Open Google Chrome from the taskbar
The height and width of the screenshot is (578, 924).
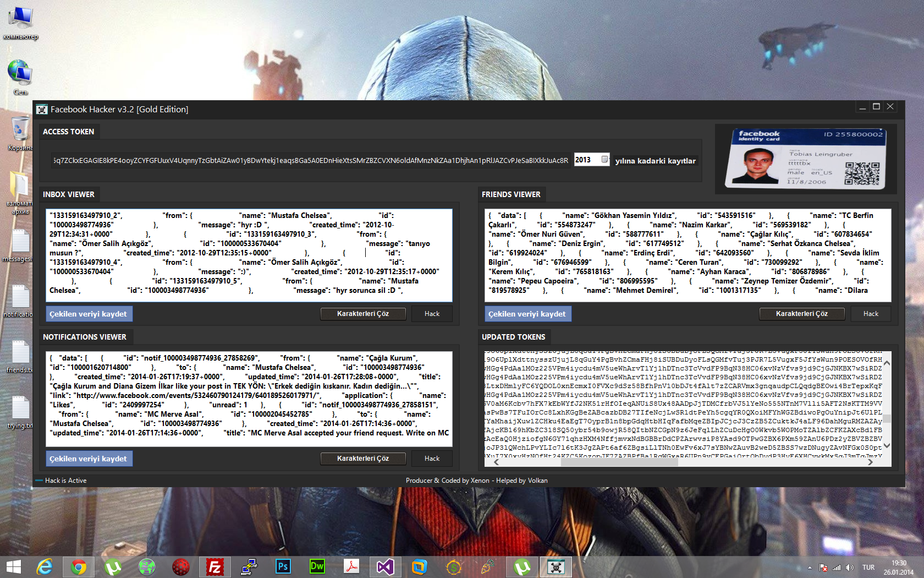(78, 566)
